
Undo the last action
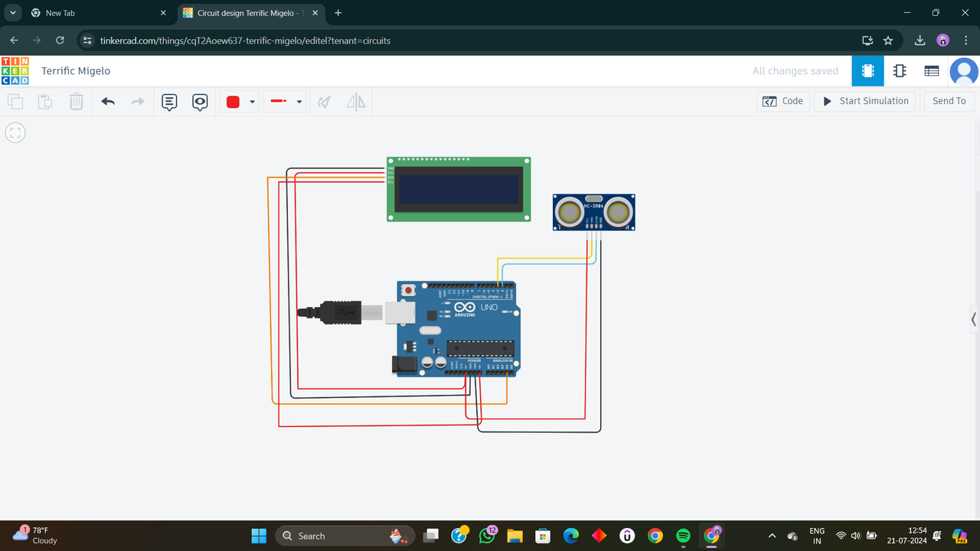108,101
